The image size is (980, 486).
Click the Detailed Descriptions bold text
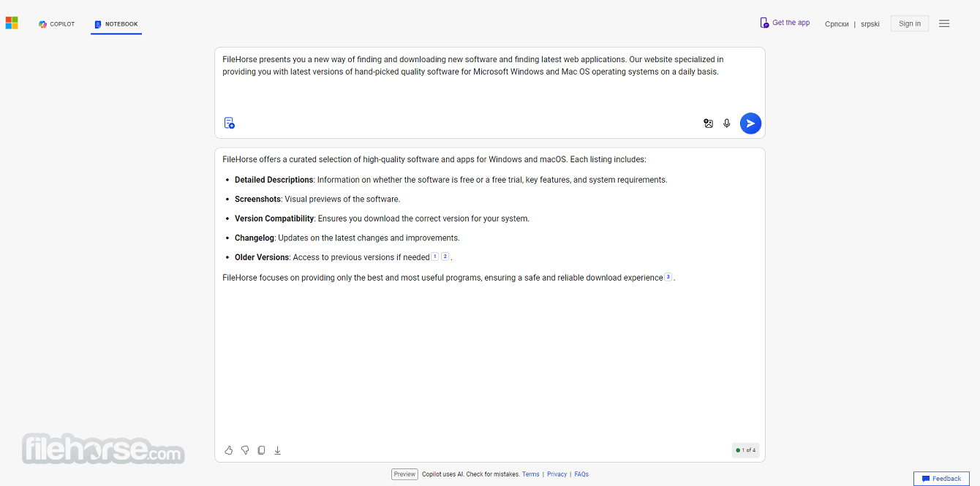coord(274,180)
